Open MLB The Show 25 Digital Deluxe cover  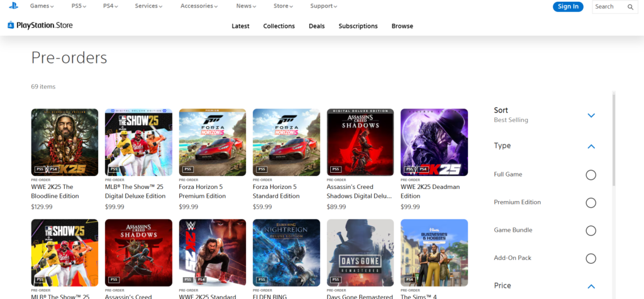coord(138,143)
